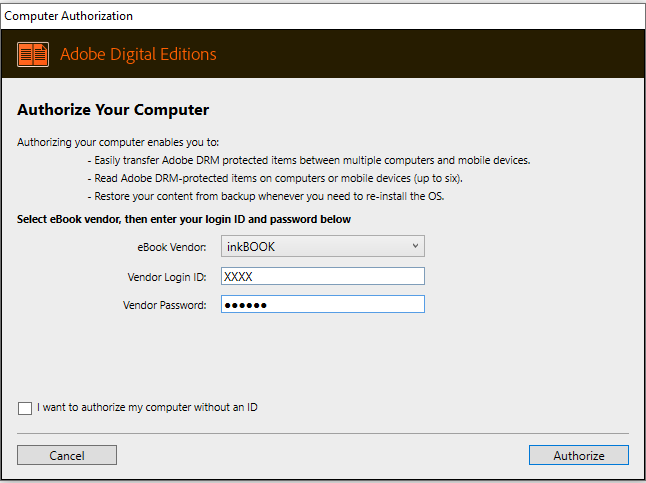
Task: Click the Authorize button
Action: pos(579,455)
